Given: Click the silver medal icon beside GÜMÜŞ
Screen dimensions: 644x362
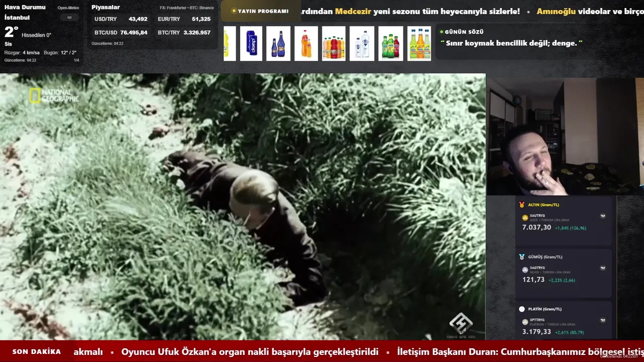Looking at the screenshot, I should click(x=522, y=257).
